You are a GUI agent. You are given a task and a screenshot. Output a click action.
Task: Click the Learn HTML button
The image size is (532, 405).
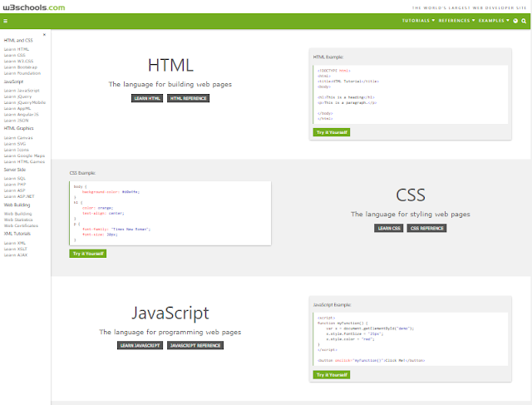147,98
